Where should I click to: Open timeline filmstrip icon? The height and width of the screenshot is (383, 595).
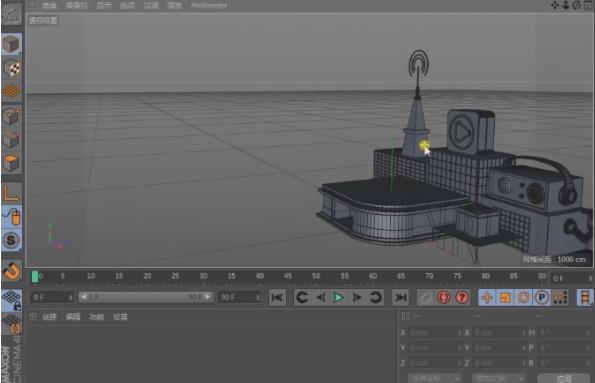click(585, 297)
